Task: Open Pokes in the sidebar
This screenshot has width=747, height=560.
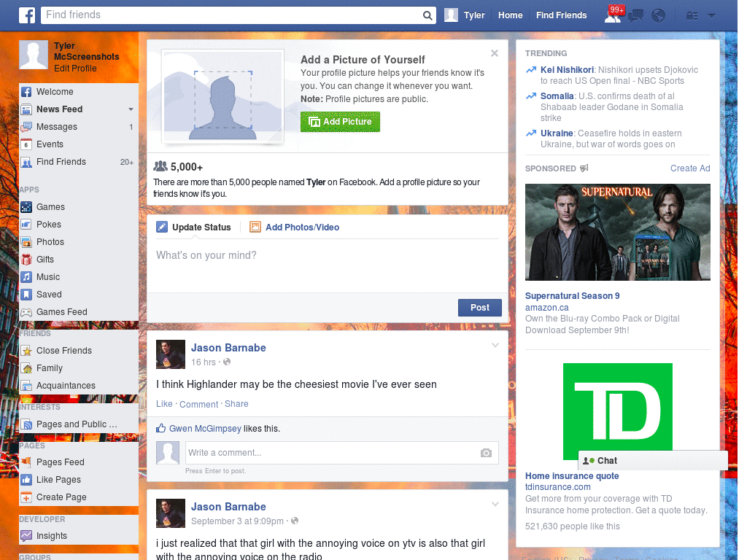Action: (x=79, y=225)
